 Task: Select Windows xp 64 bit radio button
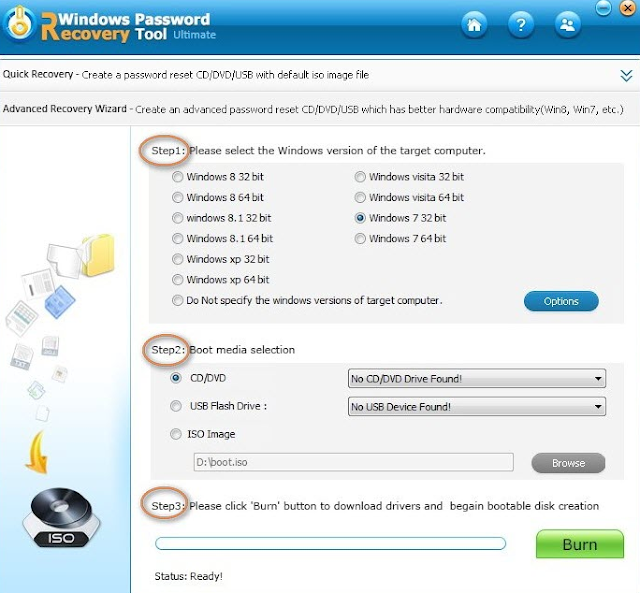(x=177, y=280)
